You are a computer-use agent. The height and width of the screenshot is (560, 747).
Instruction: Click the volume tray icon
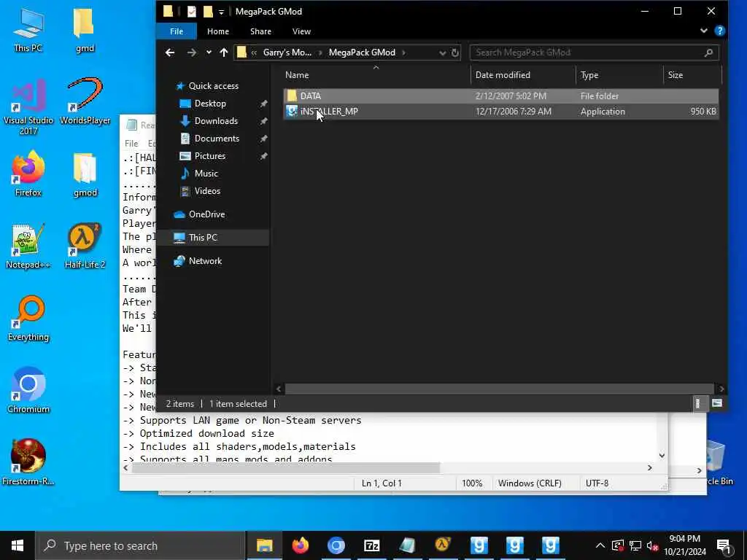pos(653,545)
